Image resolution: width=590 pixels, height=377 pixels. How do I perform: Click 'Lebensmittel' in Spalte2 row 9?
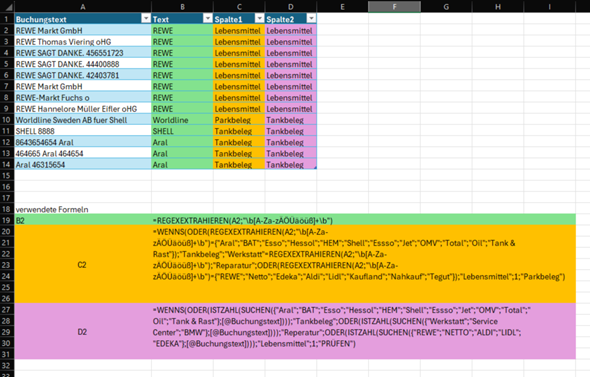coord(290,109)
